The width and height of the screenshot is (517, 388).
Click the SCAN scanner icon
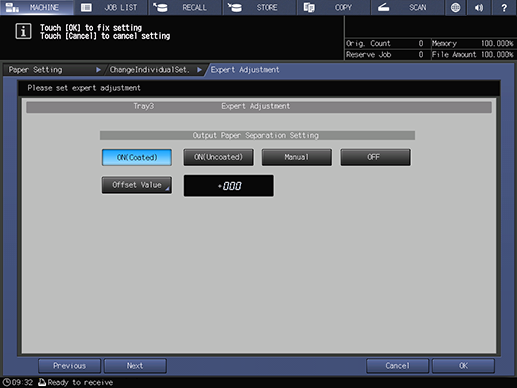pyautogui.click(x=383, y=7)
